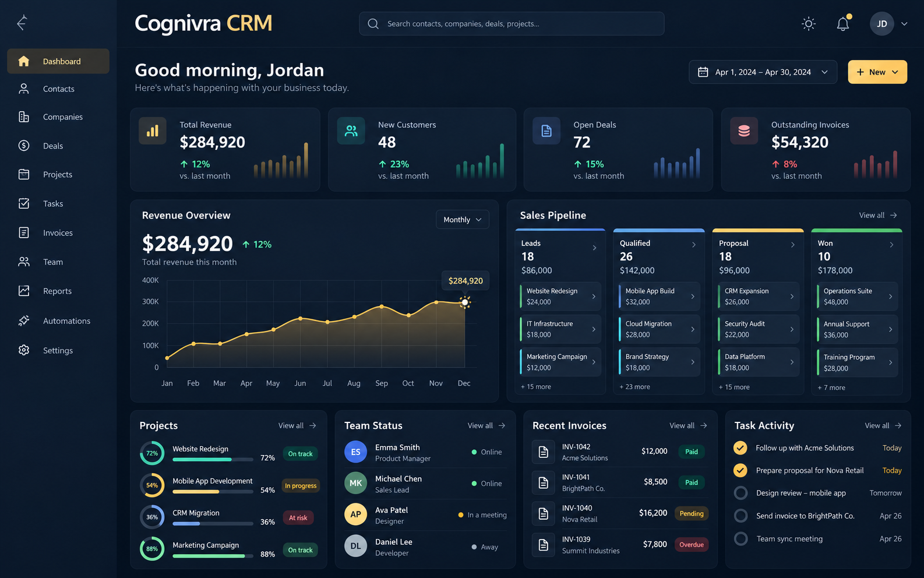Check off Design review – mobile app task
The width and height of the screenshot is (924, 578).
coord(740,493)
